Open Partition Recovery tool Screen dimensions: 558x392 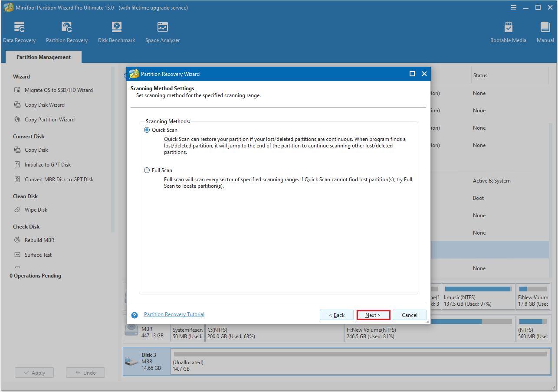(67, 32)
